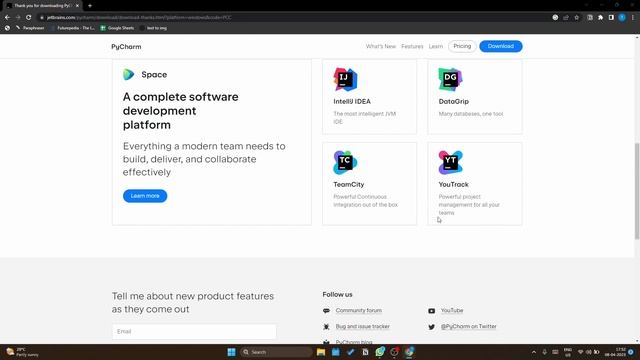Bookmark this page with the star icon

(576, 18)
